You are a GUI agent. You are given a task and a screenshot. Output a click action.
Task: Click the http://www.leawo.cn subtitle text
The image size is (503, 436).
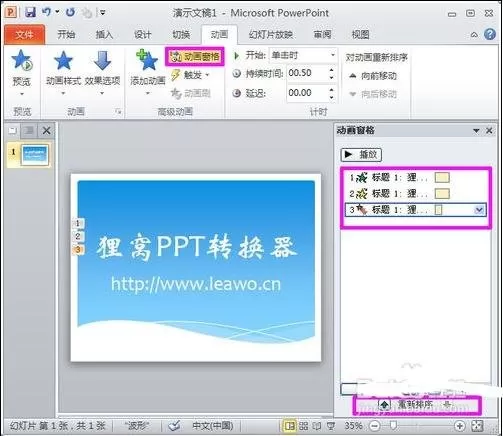click(x=196, y=285)
